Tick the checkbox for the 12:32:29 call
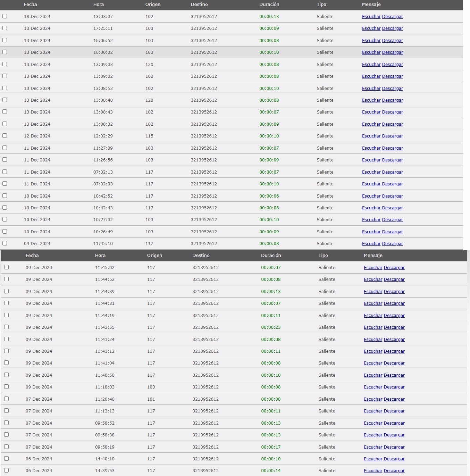 coord(5,136)
